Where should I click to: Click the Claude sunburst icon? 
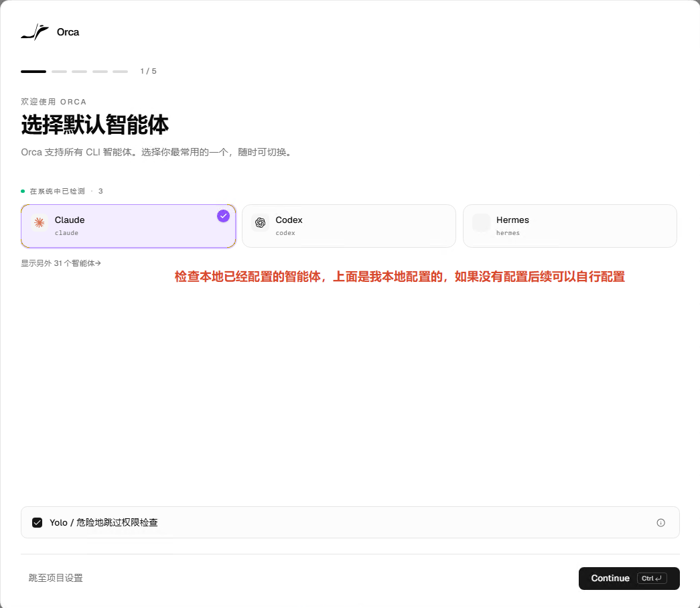[40, 222]
